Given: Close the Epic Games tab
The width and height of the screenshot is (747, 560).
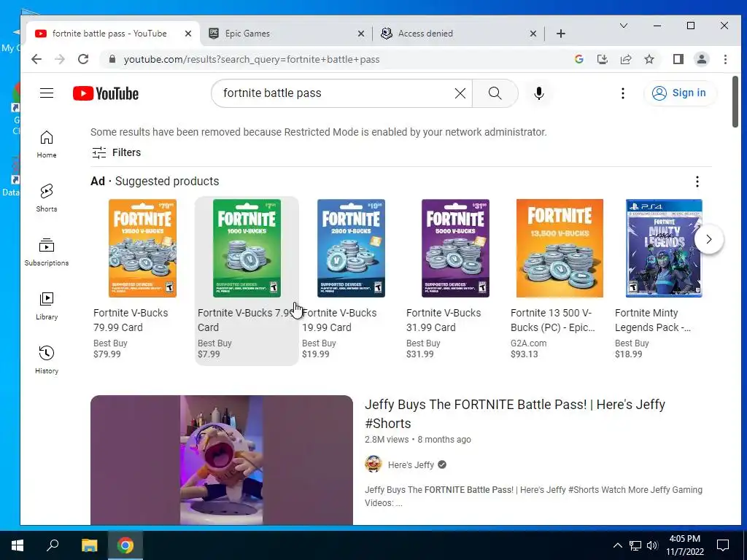Looking at the screenshot, I should [361, 34].
